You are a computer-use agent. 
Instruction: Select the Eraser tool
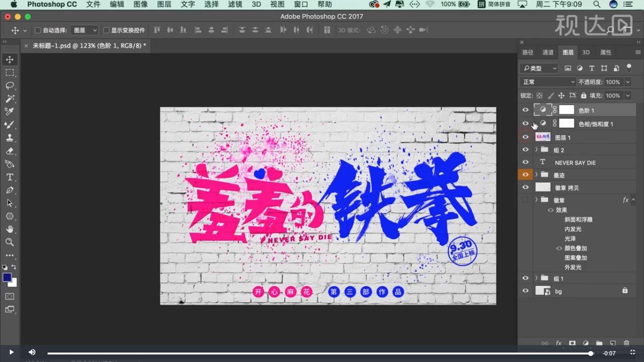(9, 151)
